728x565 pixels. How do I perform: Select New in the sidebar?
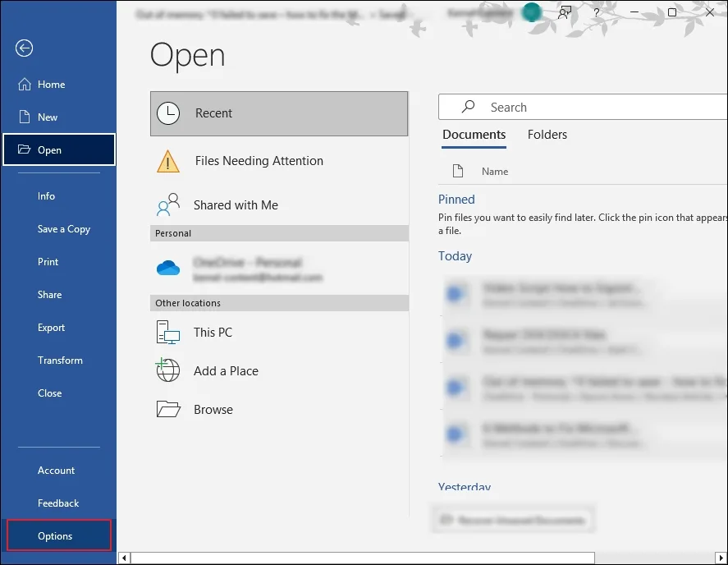click(58, 117)
